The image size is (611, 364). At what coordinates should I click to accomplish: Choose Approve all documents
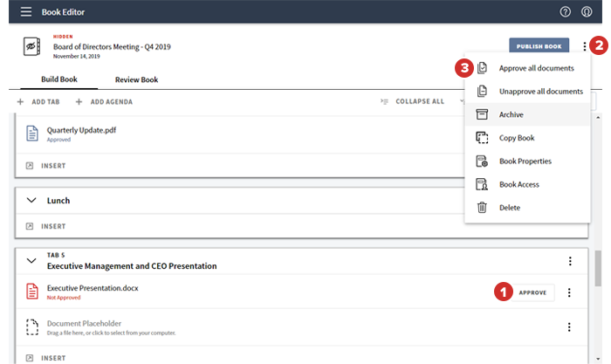click(x=536, y=68)
